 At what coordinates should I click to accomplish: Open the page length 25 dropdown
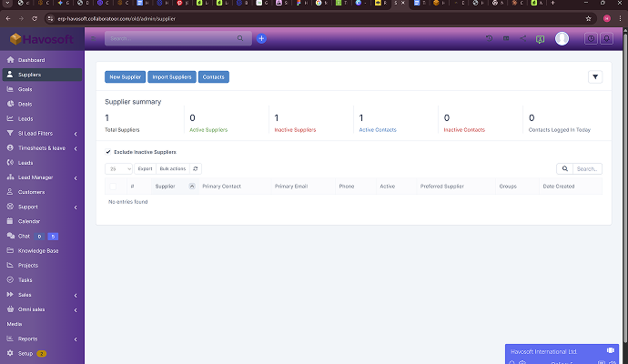click(x=119, y=168)
